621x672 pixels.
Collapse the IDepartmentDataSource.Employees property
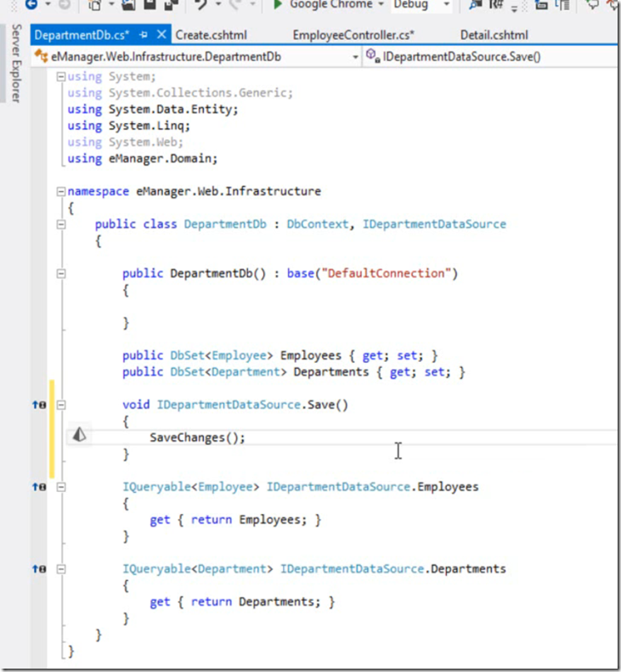coord(61,487)
